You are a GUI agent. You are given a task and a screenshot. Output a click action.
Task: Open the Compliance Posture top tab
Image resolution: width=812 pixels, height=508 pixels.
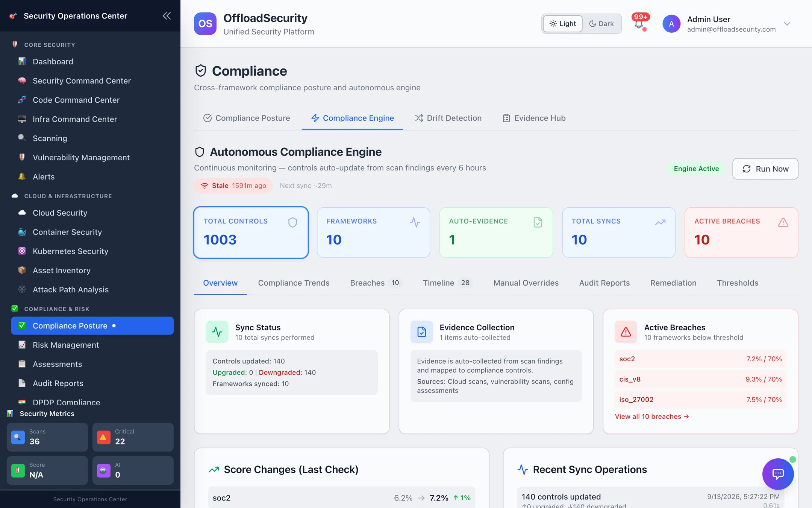pos(247,118)
